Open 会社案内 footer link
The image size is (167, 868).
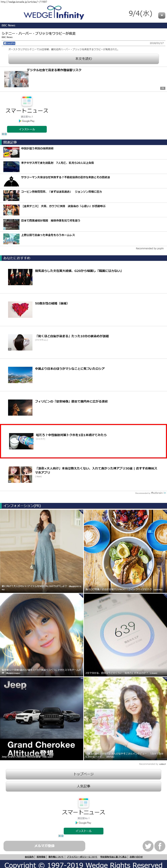pyautogui.click(x=29, y=857)
